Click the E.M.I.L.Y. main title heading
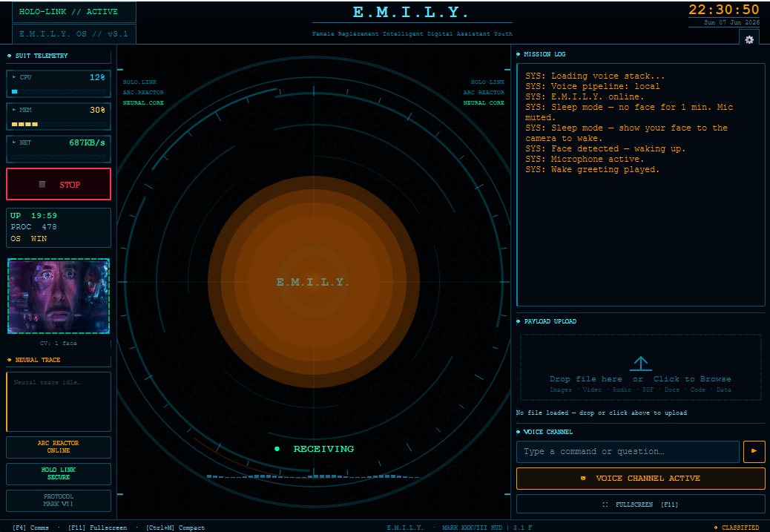Screen dimensions: 770x532 click(x=412, y=13)
